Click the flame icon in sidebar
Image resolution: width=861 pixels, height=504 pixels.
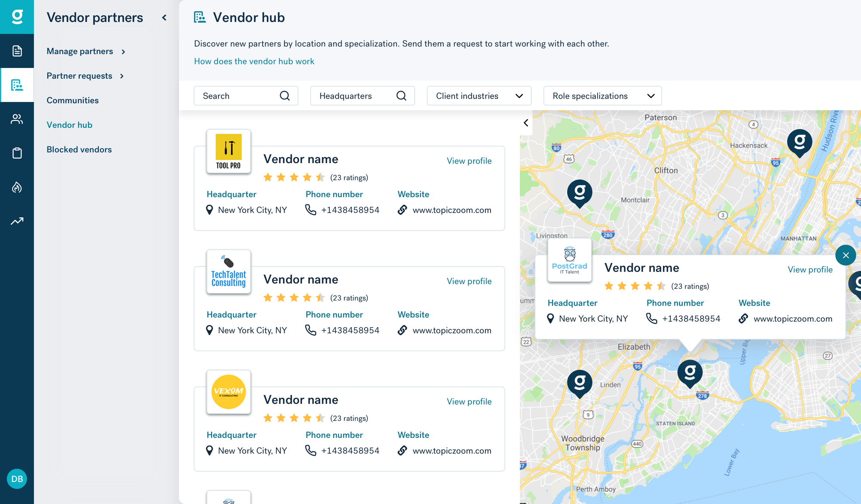pyautogui.click(x=17, y=187)
